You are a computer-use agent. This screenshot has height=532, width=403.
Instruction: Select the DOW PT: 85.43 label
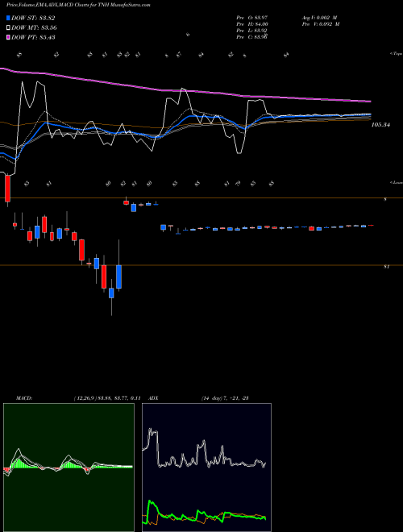33,37
